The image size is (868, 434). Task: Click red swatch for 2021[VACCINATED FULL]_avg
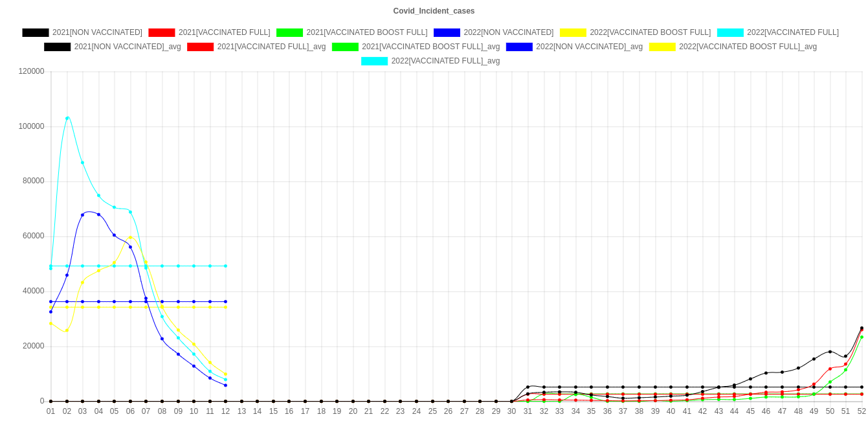(200, 47)
